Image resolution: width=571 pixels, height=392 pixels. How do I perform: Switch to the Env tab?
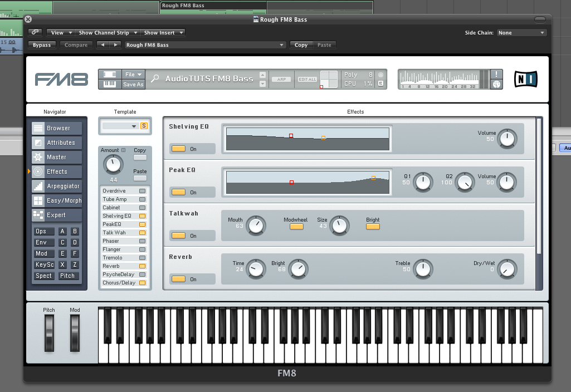click(x=43, y=242)
